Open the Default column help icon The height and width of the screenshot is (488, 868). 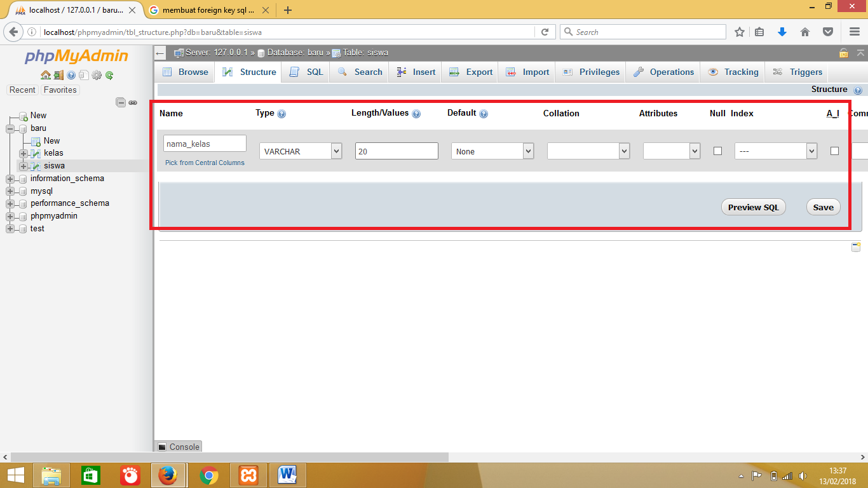coord(484,113)
